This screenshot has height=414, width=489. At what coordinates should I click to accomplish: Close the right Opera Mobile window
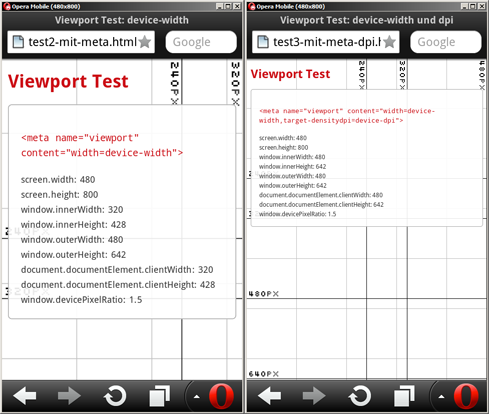pyautogui.click(x=482, y=6)
